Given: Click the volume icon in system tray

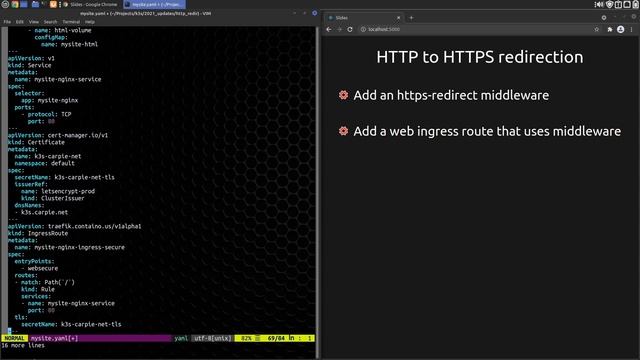Looking at the screenshot, I should point(599,4).
